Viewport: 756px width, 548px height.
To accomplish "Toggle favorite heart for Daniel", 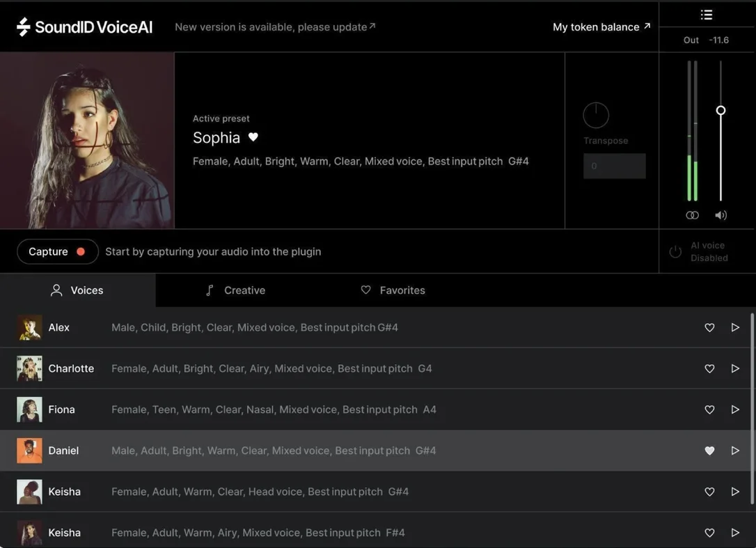I will point(710,451).
